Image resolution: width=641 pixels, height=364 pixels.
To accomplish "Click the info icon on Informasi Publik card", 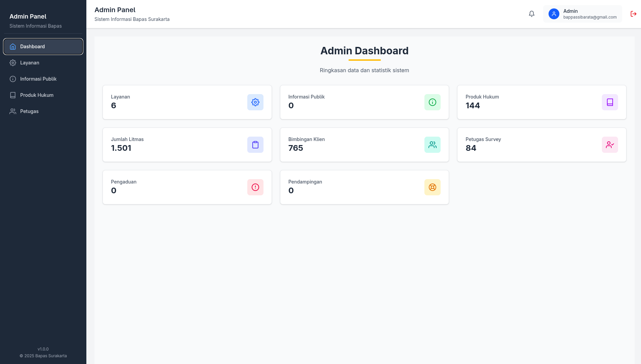I will (433, 102).
